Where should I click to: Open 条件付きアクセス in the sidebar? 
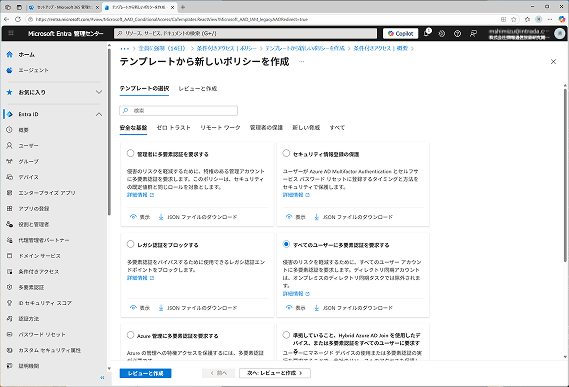[38, 272]
